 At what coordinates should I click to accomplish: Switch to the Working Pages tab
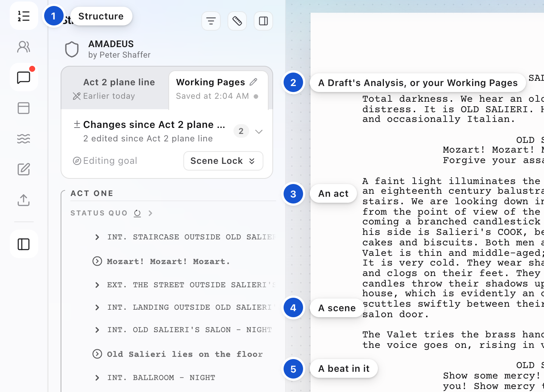[218, 90]
